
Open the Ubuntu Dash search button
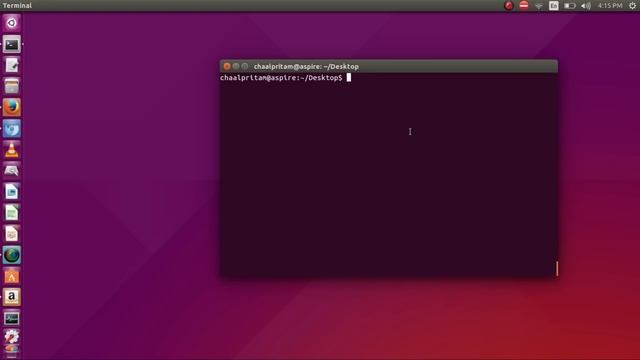[x=11, y=23]
